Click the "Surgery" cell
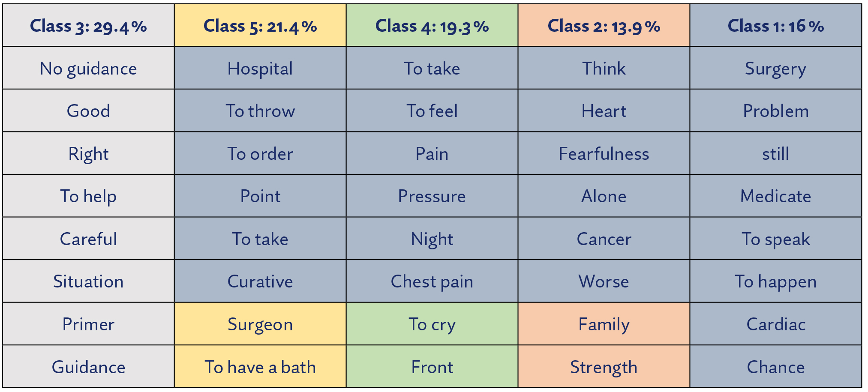 tap(776, 69)
